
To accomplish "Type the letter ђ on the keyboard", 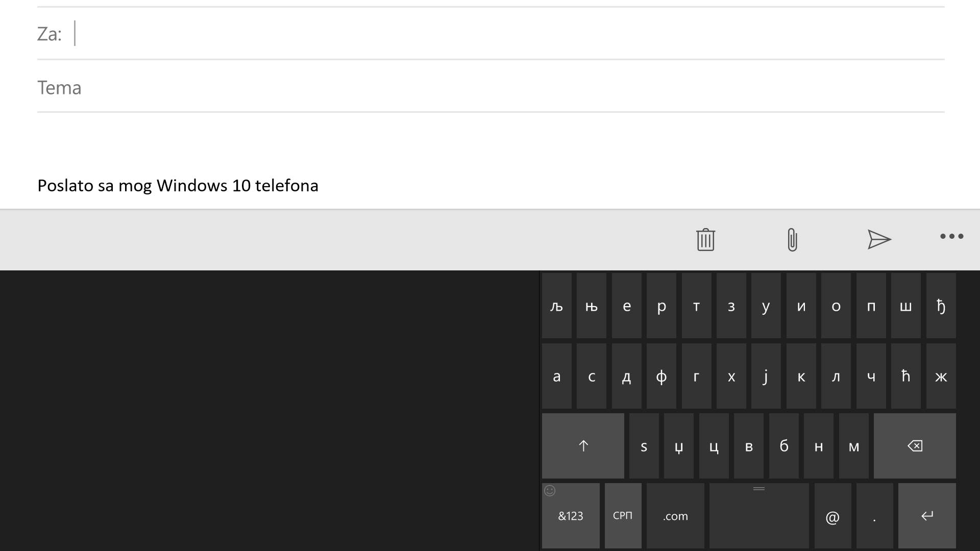I will click(941, 306).
